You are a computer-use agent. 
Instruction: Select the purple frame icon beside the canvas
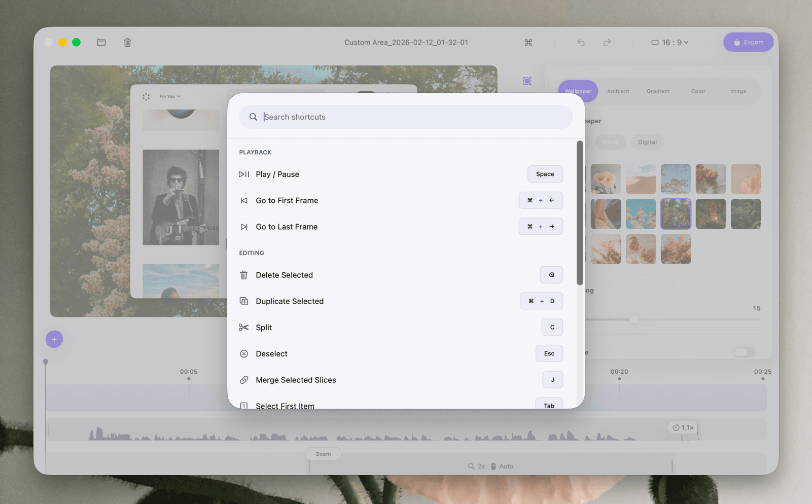pyautogui.click(x=527, y=81)
